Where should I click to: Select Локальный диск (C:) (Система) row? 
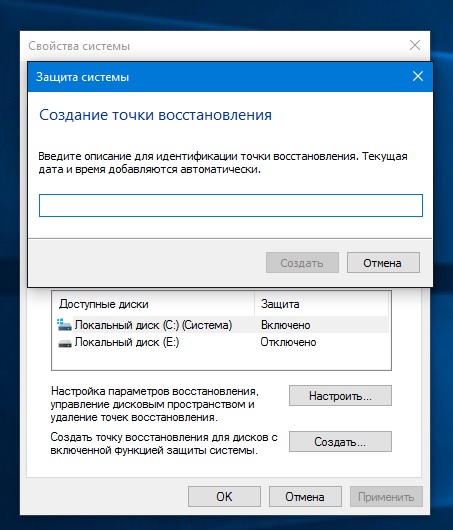[x=223, y=325]
